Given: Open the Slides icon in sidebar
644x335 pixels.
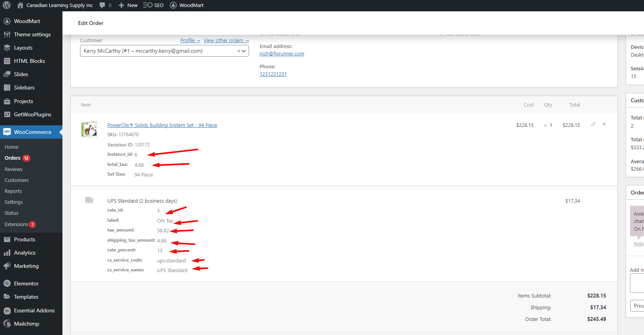Looking at the screenshot, I should [7, 74].
